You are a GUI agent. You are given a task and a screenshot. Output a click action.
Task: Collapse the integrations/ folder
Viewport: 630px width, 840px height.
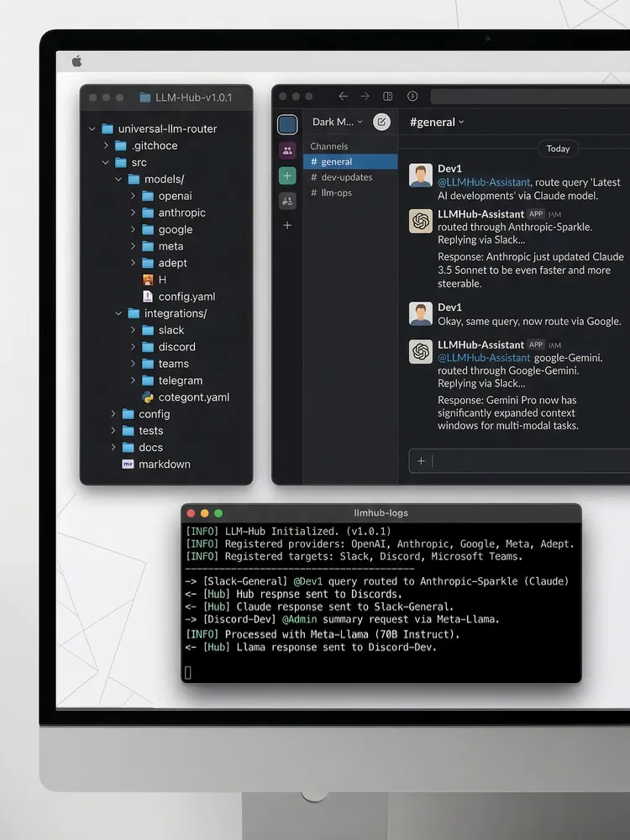[x=119, y=312]
